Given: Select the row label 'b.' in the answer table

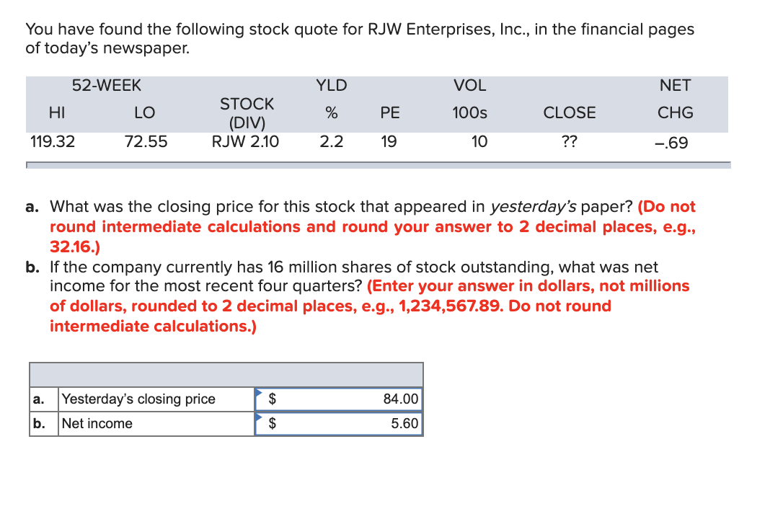Looking at the screenshot, I should [38, 424].
